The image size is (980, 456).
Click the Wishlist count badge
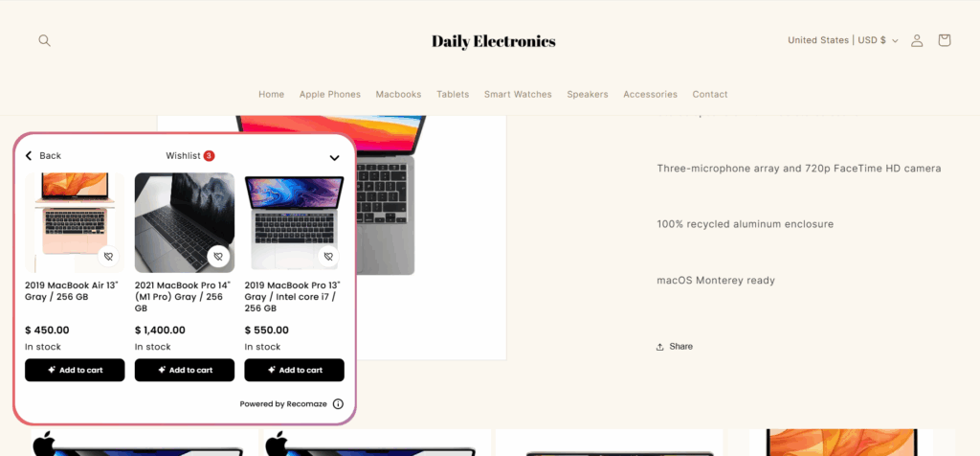pyautogui.click(x=209, y=156)
